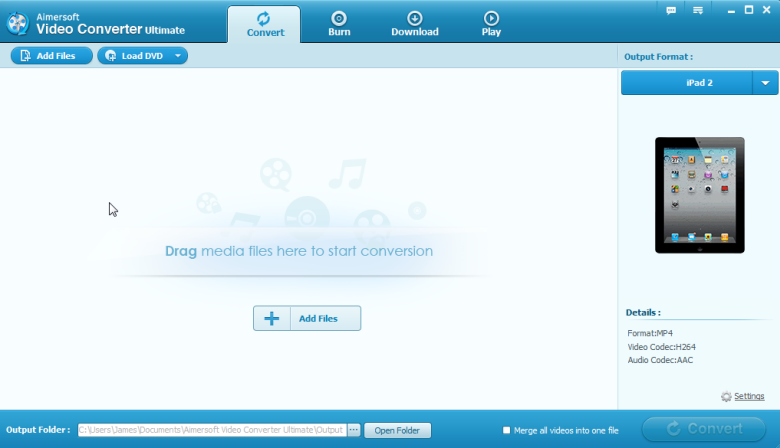Click the plus icon beside Add Files

pyautogui.click(x=272, y=318)
